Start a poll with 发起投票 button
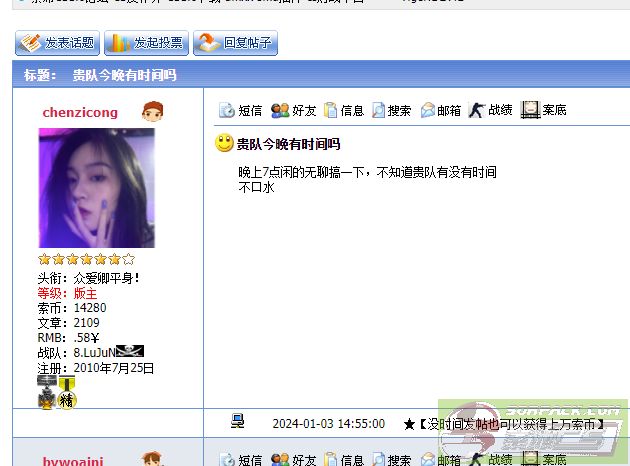Screen dimensions: 630x466 [x=146, y=43]
